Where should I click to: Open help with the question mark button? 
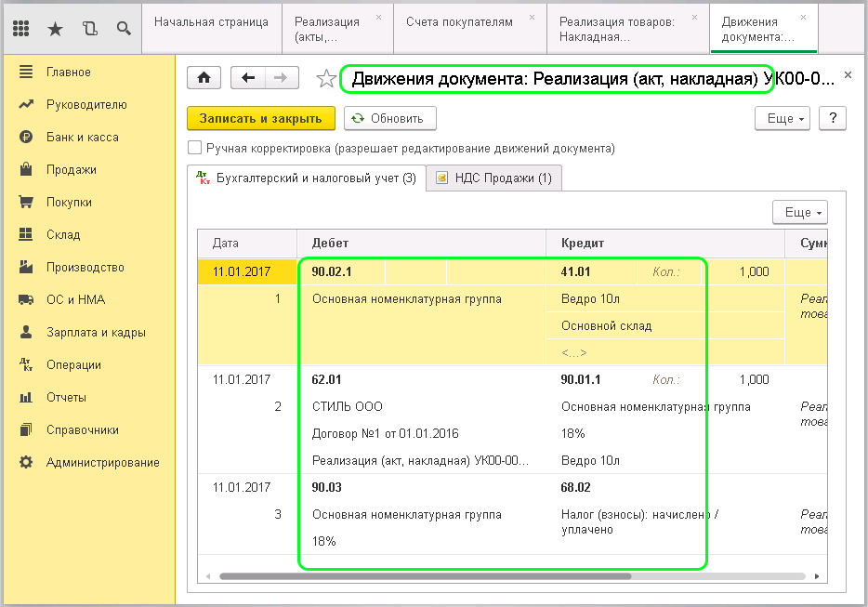point(834,118)
